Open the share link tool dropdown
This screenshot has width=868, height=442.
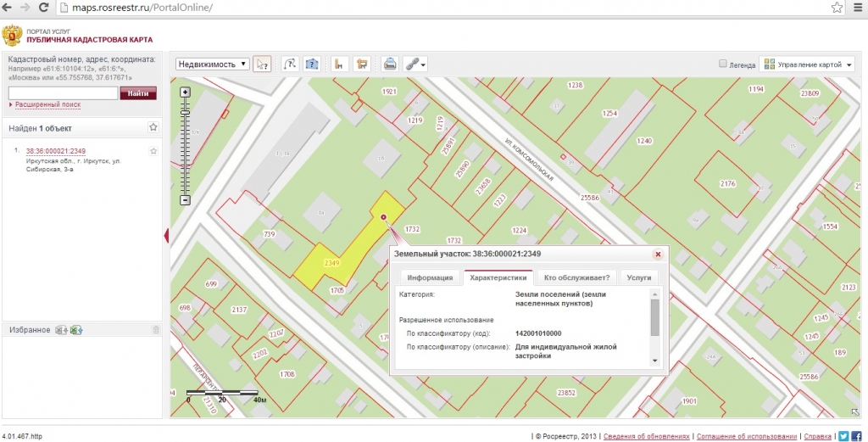[x=415, y=64]
